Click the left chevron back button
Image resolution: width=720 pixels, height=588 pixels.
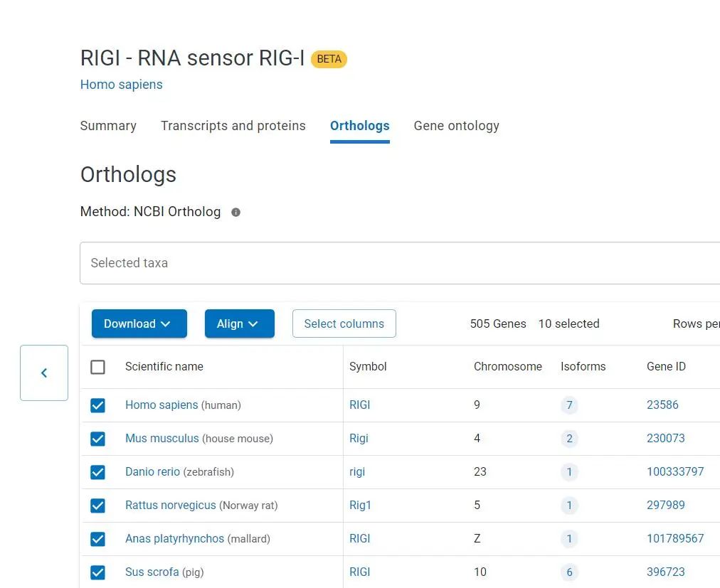coord(44,373)
